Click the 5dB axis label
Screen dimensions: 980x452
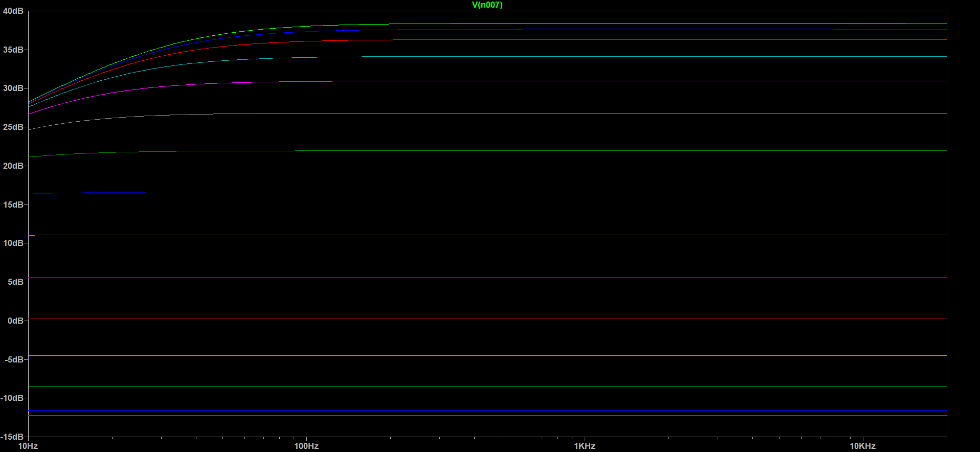click(x=15, y=282)
